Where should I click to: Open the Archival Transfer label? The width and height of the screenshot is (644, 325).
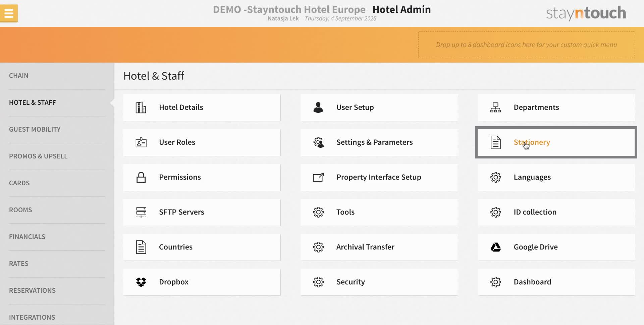(x=365, y=247)
